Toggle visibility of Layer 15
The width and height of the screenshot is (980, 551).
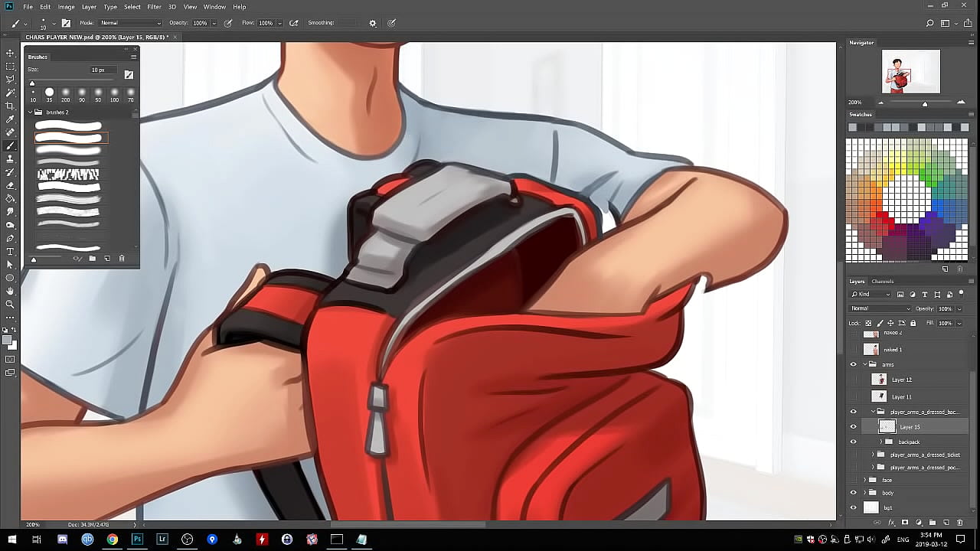[x=854, y=427]
